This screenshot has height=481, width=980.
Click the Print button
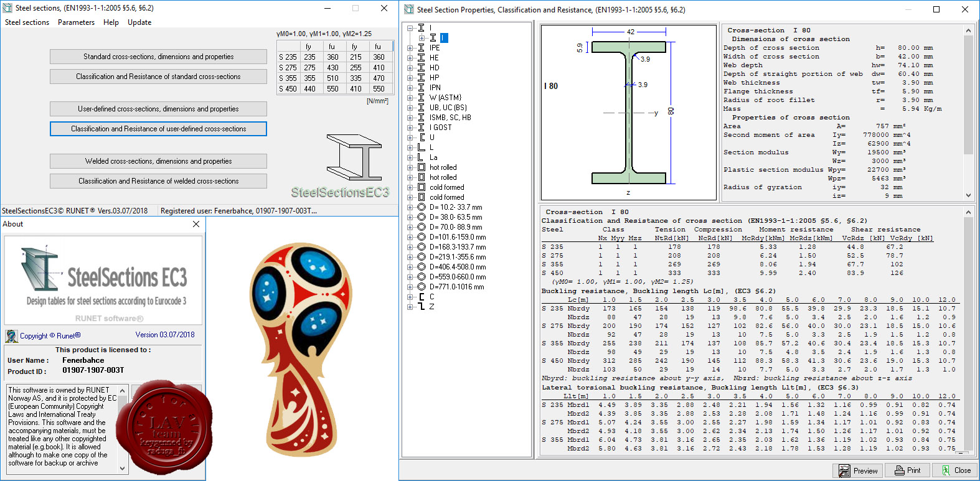click(907, 470)
